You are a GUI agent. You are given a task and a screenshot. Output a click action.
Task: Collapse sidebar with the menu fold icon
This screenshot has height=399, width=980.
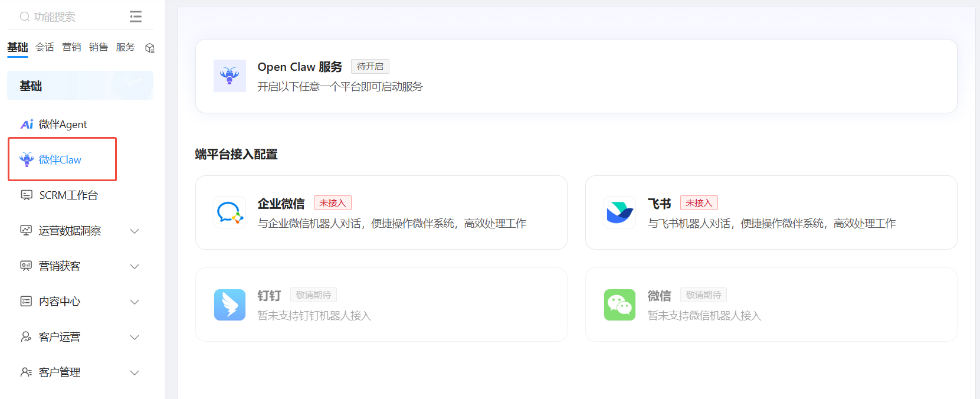click(136, 17)
